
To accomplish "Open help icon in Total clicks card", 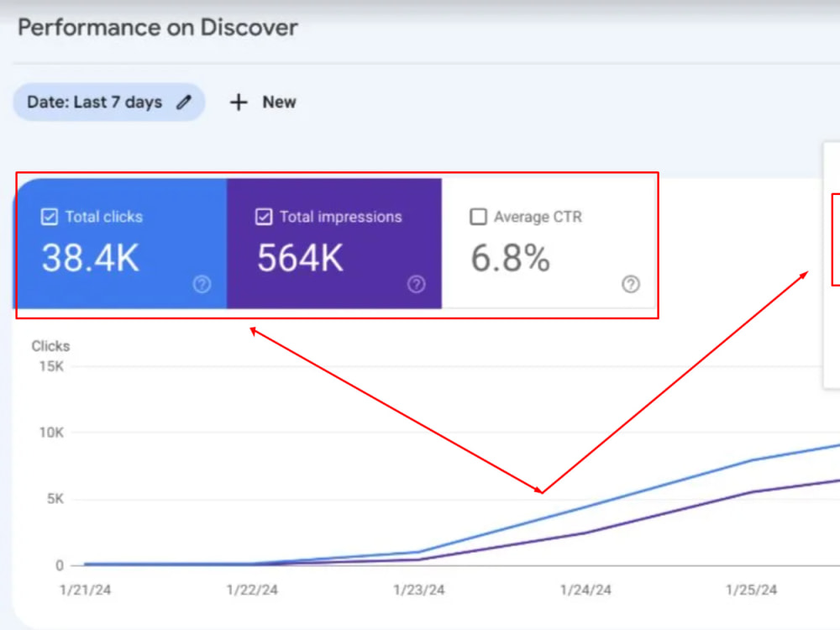I will 202,284.
